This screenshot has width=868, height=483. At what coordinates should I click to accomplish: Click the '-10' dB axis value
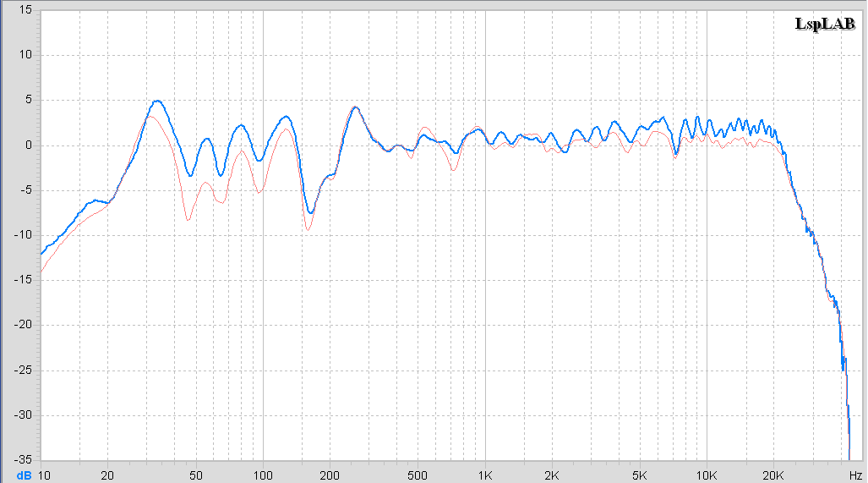pyautogui.click(x=24, y=235)
